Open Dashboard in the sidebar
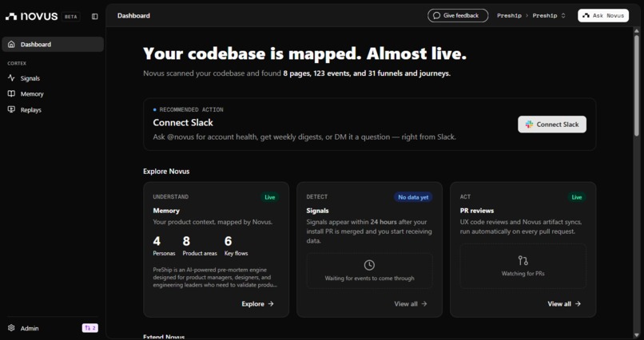 click(53, 44)
